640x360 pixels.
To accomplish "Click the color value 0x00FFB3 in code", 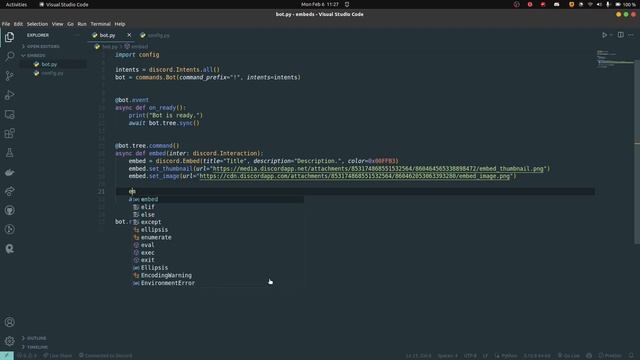I will click(381, 161).
